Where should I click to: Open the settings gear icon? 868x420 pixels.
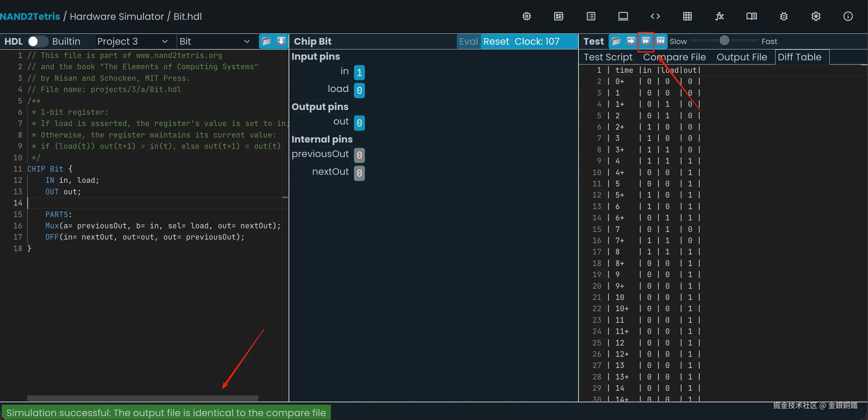point(816,16)
